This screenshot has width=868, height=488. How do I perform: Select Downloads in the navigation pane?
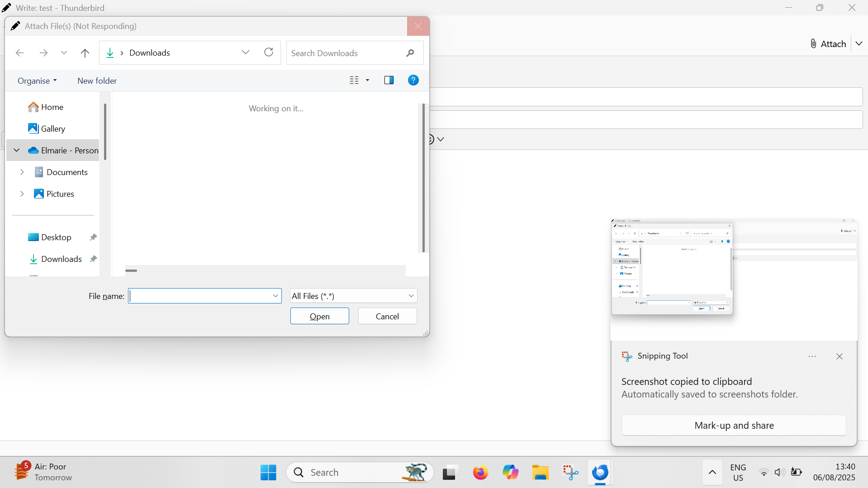[61, 259]
